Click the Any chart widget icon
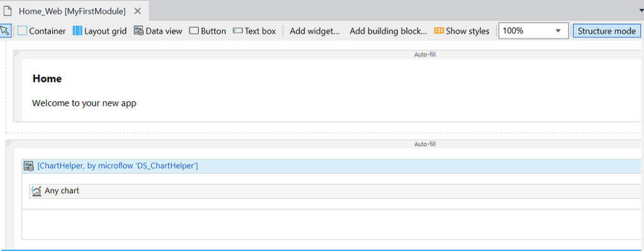 point(36,191)
